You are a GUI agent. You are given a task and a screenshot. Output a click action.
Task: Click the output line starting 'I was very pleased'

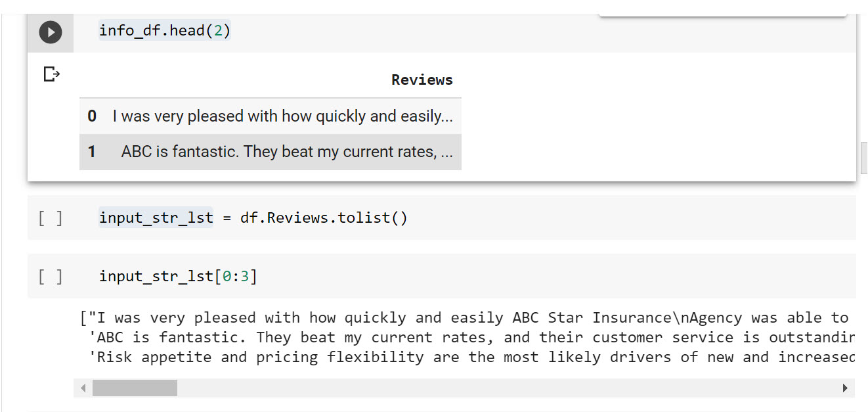click(467, 318)
